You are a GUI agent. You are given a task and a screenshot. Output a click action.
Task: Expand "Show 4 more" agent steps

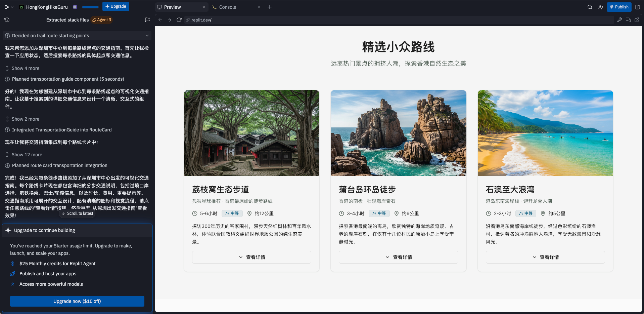point(25,68)
